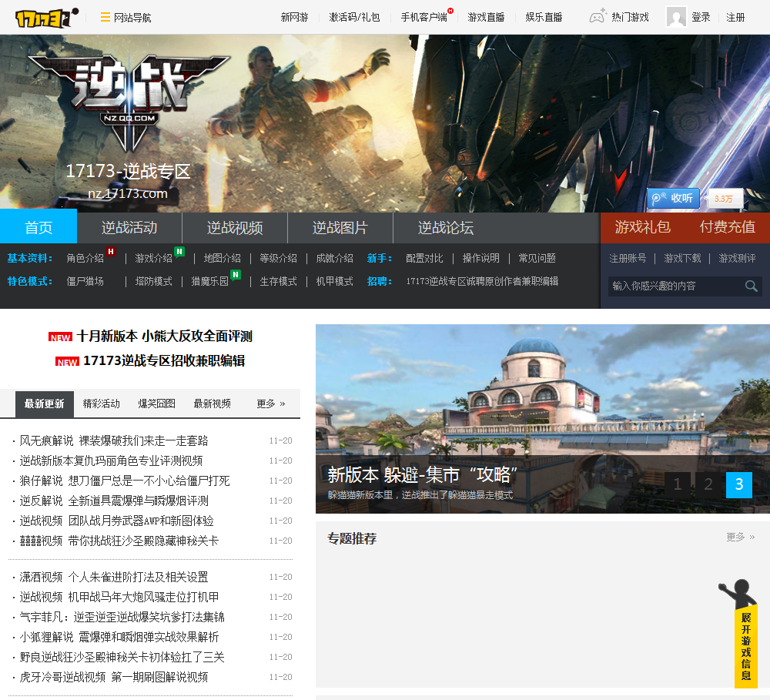Switch to 最新视频 news tab
The image size is (770, 700).
[x=213, y=404]
